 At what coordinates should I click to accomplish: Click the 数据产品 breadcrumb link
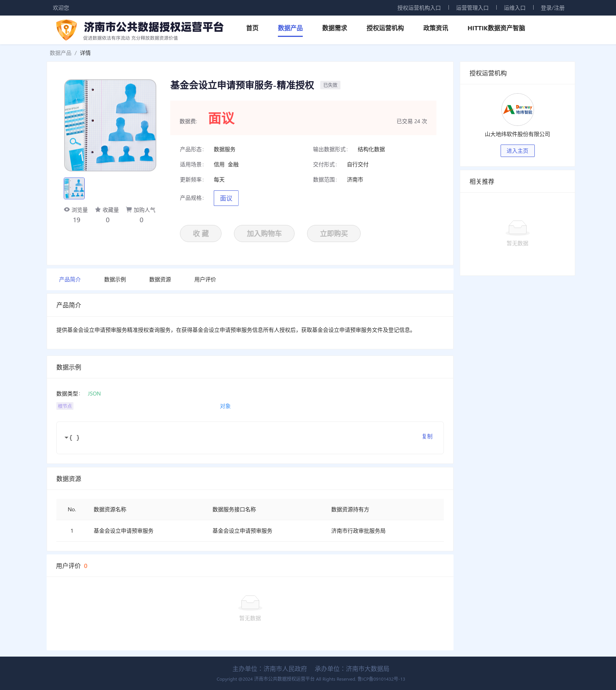coord(61,53)
